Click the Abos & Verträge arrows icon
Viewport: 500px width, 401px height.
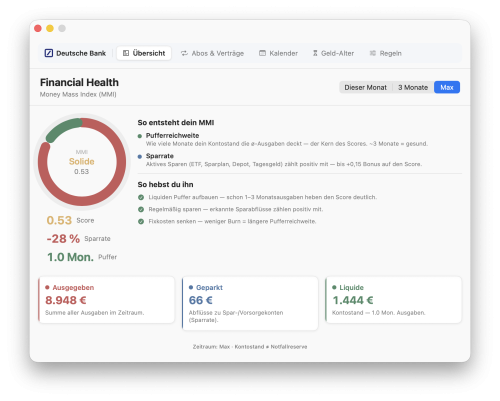(184, 53)
